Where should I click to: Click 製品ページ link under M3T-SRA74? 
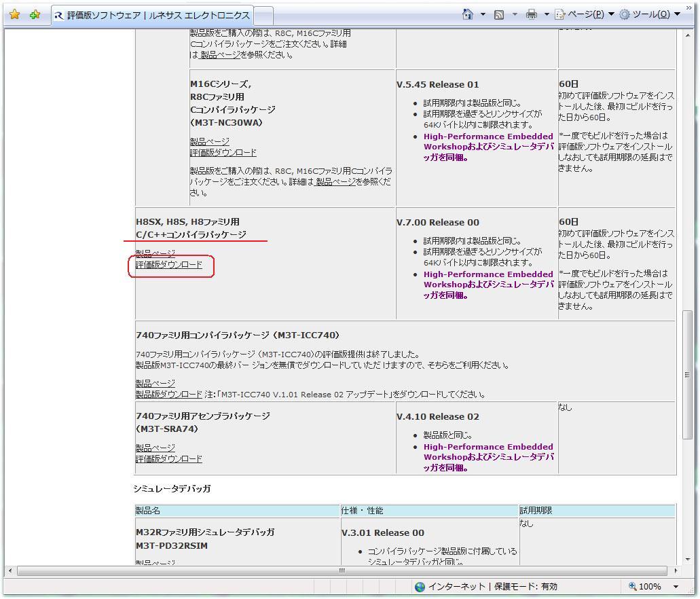click(x=155, y=448)
